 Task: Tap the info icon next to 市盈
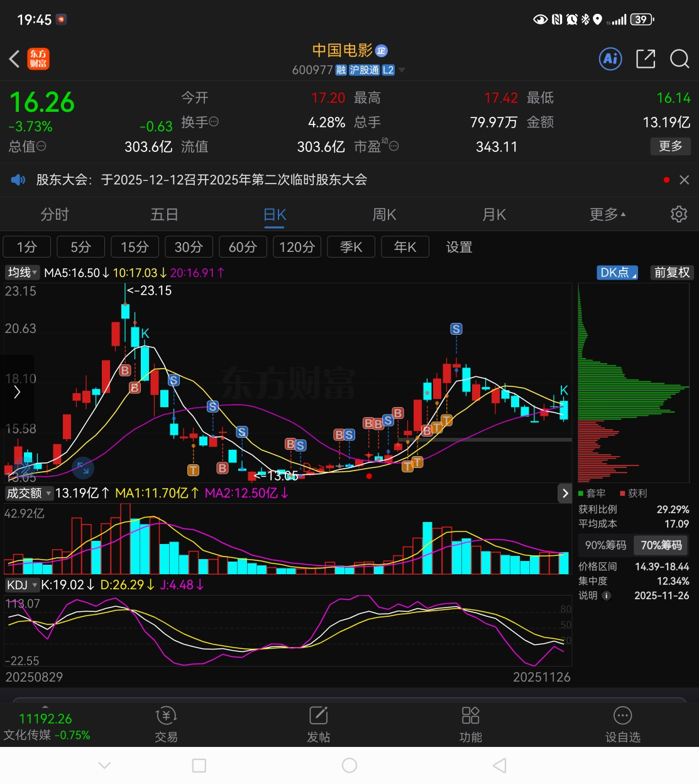pyautogui.click(x=394, y=146)
